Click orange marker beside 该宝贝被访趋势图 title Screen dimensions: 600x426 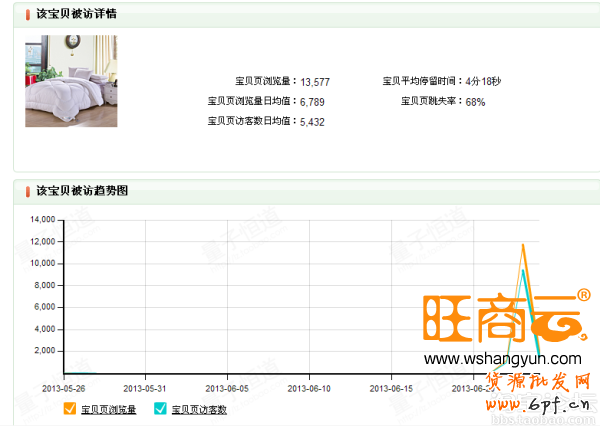[x=28, y=190]
